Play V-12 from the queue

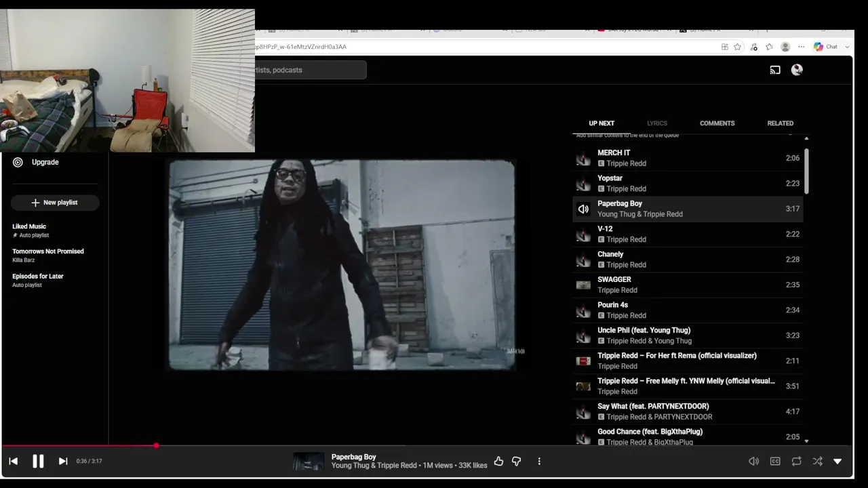[x=688, y=235]
